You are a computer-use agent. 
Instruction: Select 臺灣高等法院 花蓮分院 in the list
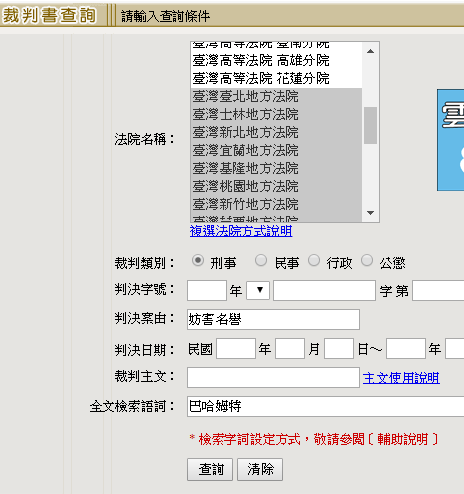276,79
